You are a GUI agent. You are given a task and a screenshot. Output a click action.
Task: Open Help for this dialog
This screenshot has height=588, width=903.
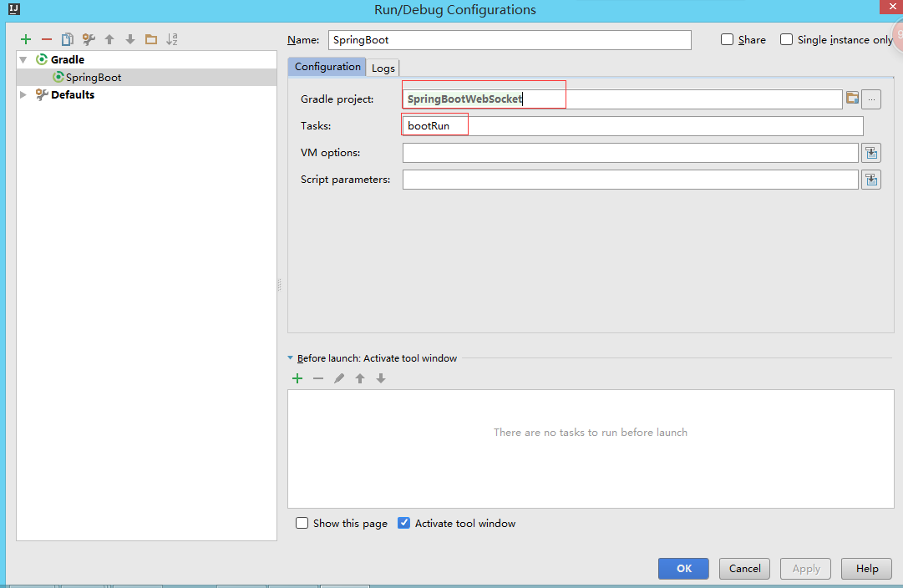pyautogui.click(x=867, y=569)
